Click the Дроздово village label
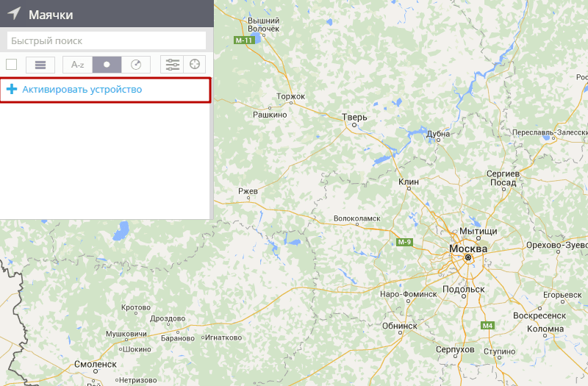 pos(168,318)
